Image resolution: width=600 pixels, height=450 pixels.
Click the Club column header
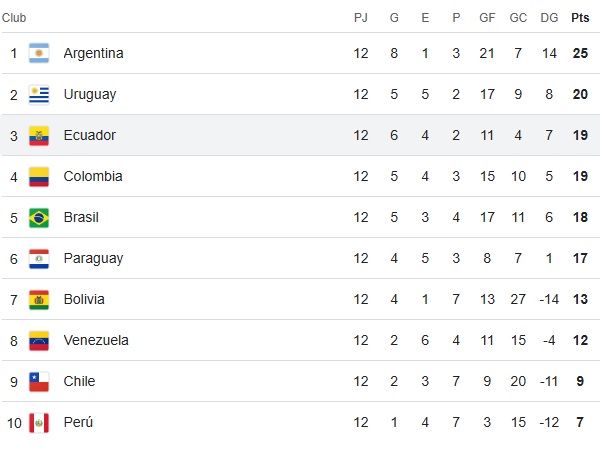15,17
